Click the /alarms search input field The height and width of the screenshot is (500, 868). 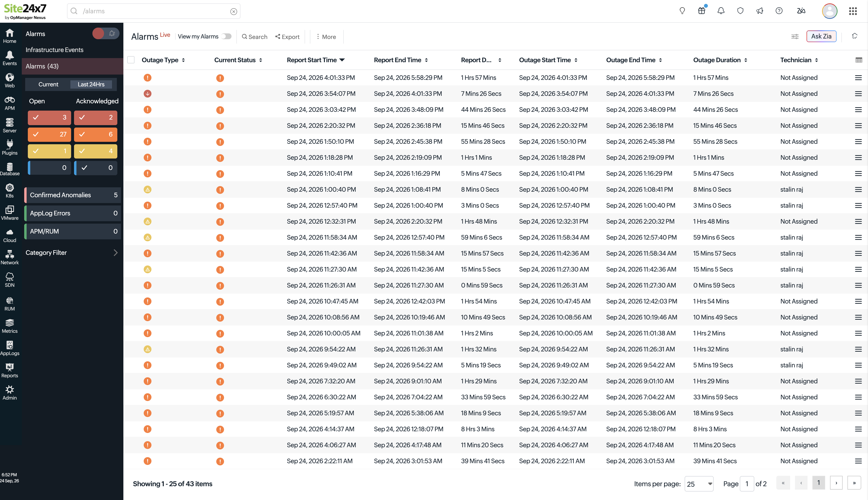[x=153, y=11]
